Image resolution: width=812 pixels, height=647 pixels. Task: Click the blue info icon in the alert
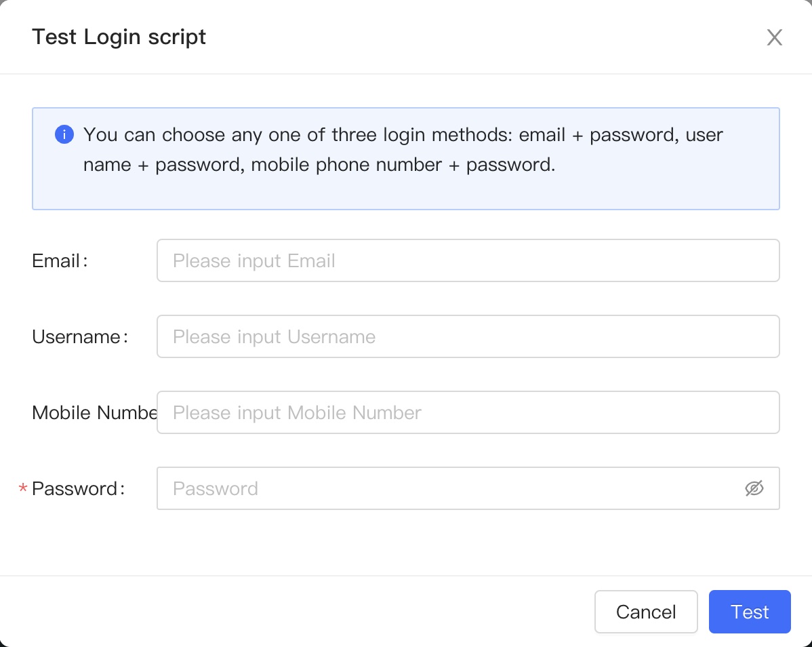(x=64, y=134)
